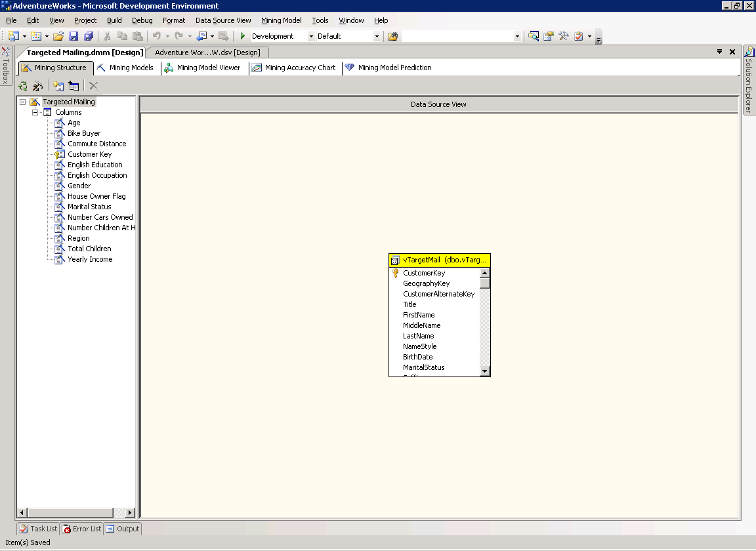The image size is (756, 551).
Task: Open the Output panel tab
Action: 123,529
